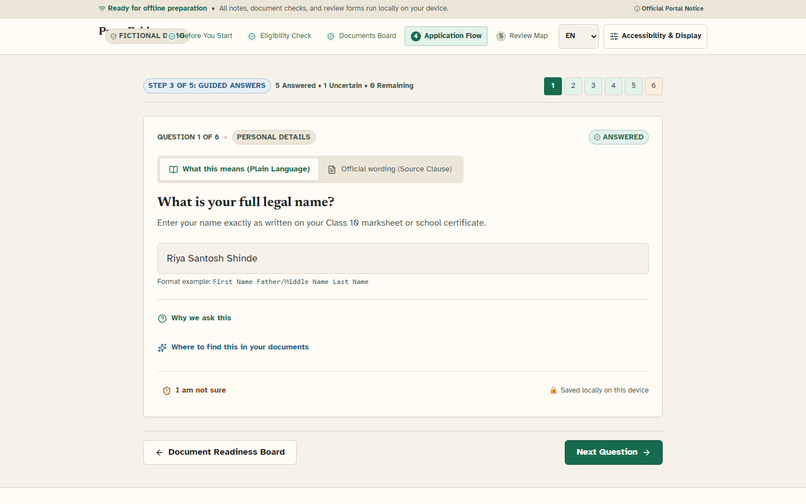This screenshot has height=504, width=806.
Task: Jump to question 6 in pager
Action: point(653,86)
